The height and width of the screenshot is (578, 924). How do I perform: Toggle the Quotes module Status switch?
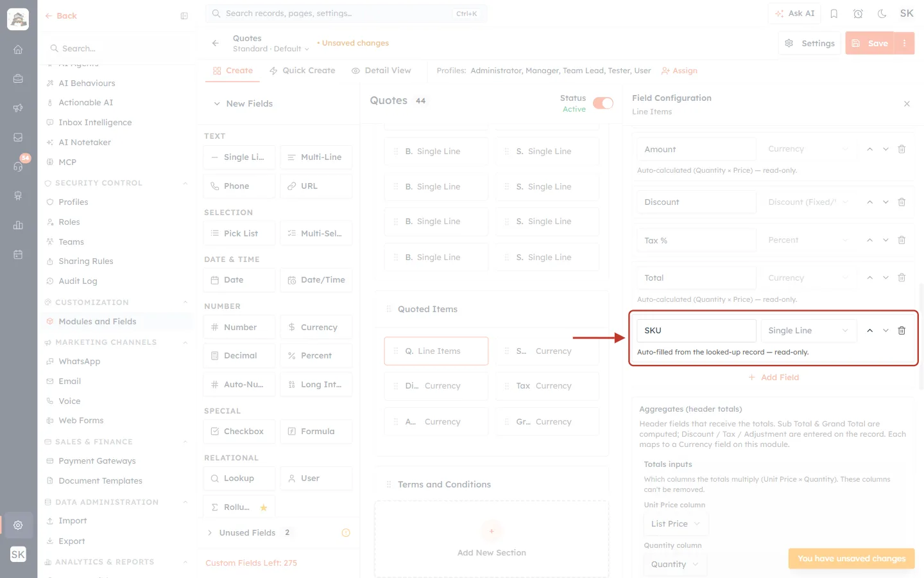pos(603,103)
